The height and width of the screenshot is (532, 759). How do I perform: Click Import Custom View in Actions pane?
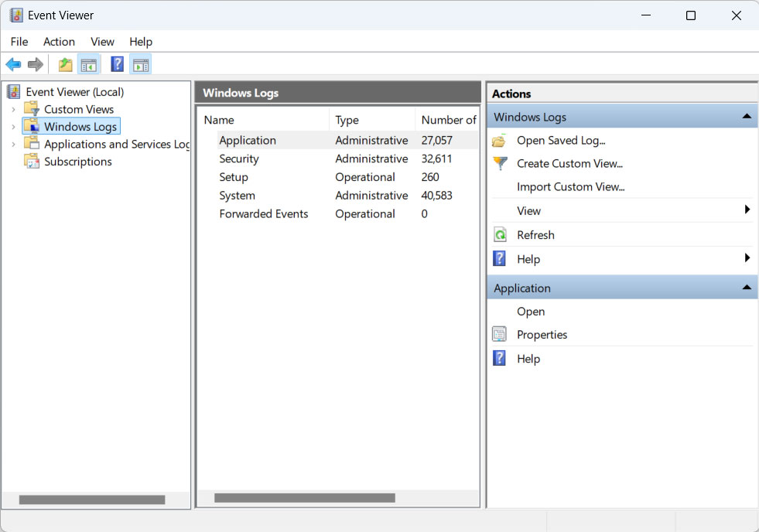pos(571,186)
